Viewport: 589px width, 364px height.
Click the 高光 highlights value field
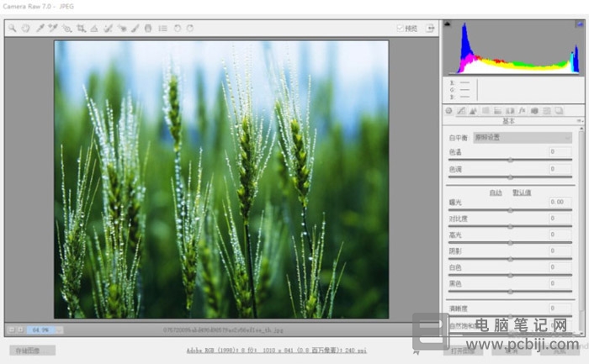[560, 235]
